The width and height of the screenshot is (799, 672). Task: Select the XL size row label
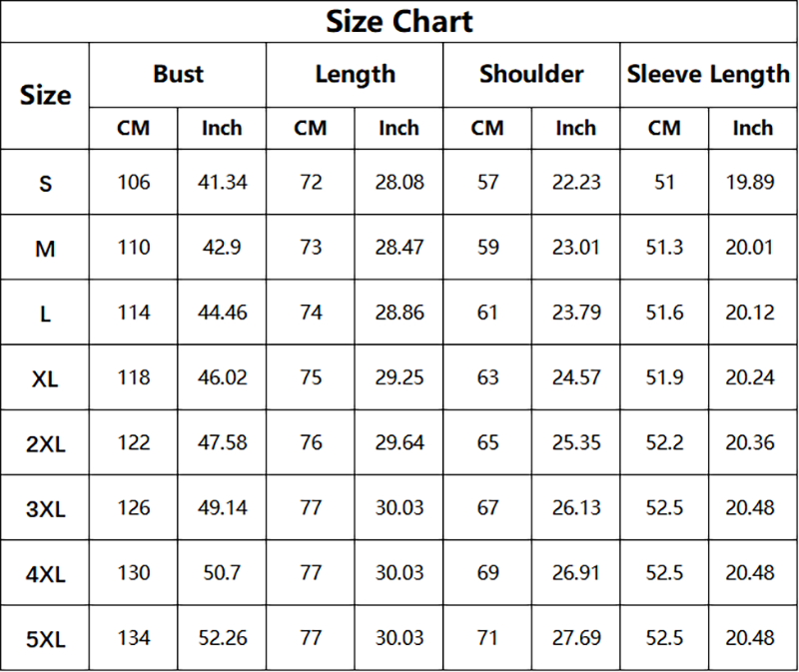45,378
